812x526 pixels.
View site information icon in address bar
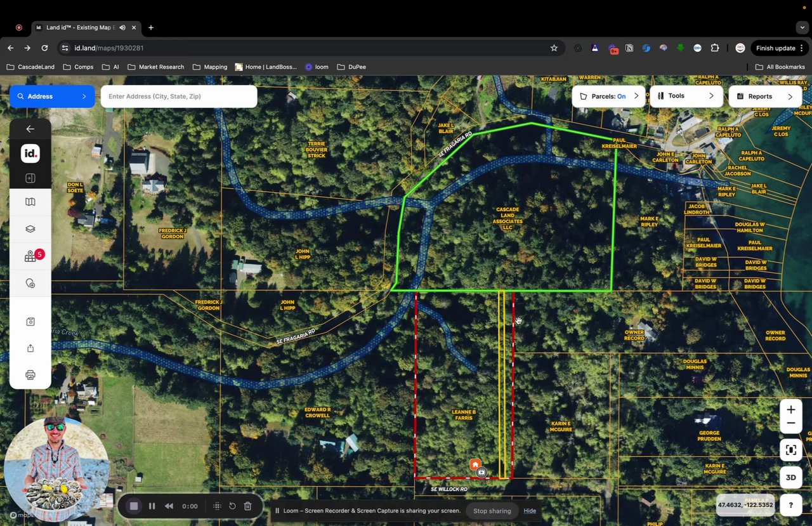64,48
